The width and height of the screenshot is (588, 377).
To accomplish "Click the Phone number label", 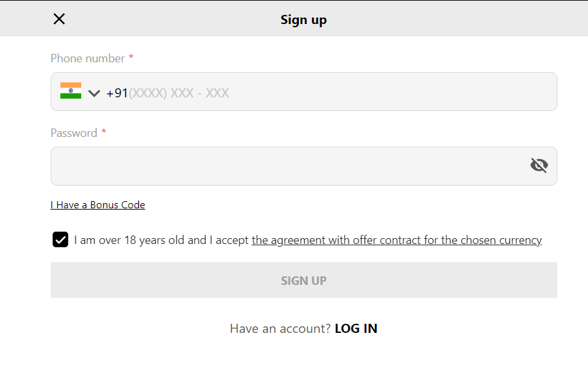I will pos(88,58).
